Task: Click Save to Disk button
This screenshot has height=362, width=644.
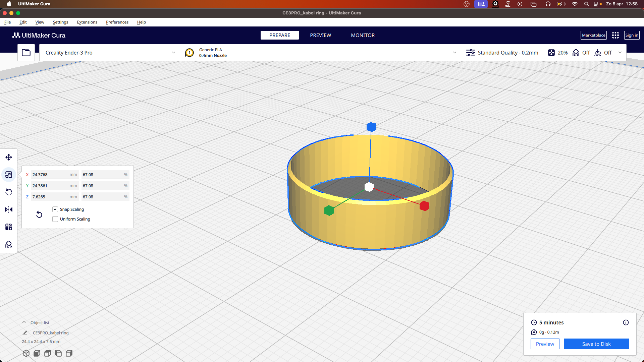Action: point(596,344)
